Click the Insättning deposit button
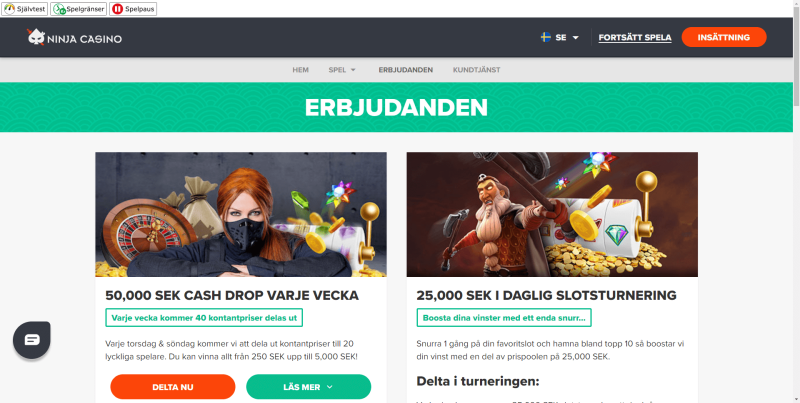 724,37
